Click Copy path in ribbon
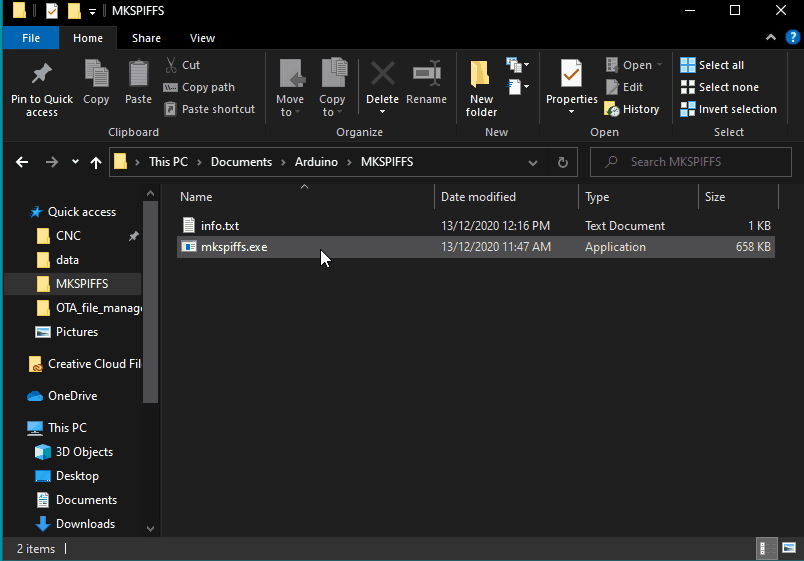The width and height of the screenshot is (804, 561). (199, 87)
